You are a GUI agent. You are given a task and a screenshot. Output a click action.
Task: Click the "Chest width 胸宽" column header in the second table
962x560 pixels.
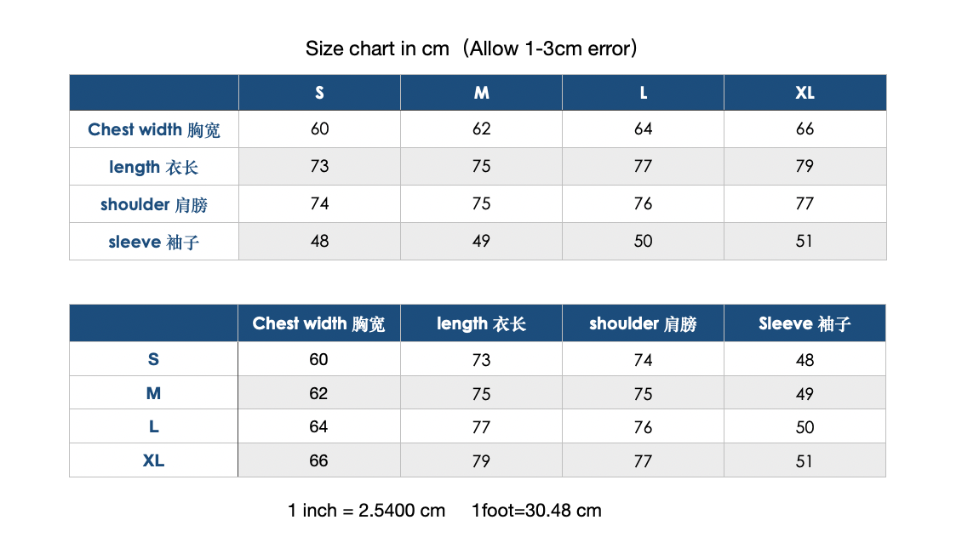click(318, 323)
